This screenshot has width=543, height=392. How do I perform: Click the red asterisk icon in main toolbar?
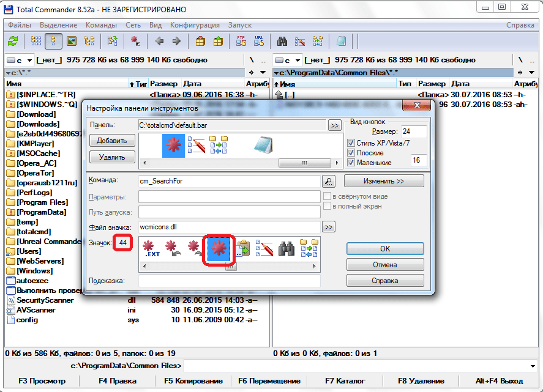coord(135,41)
